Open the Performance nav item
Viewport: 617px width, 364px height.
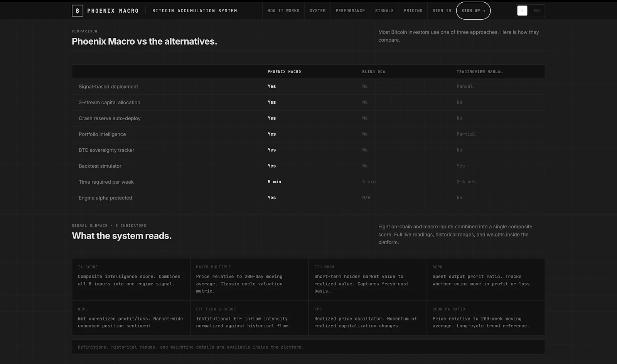(x=350, y=11)
